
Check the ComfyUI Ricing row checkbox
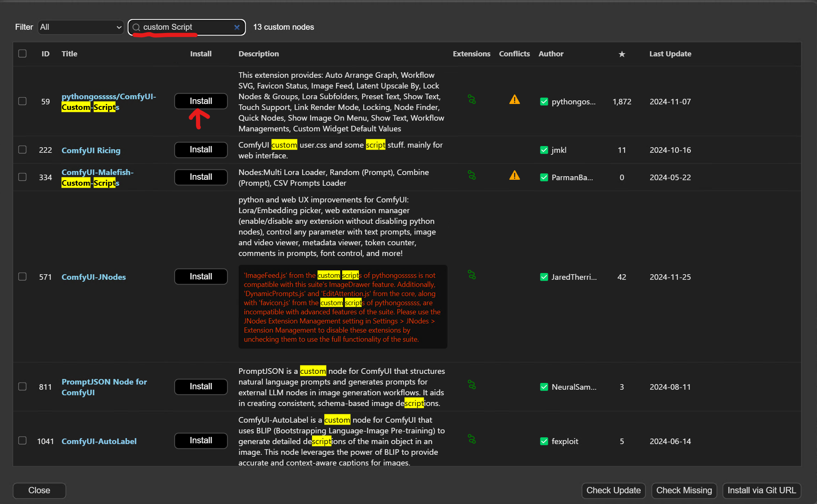coord(23,150)
